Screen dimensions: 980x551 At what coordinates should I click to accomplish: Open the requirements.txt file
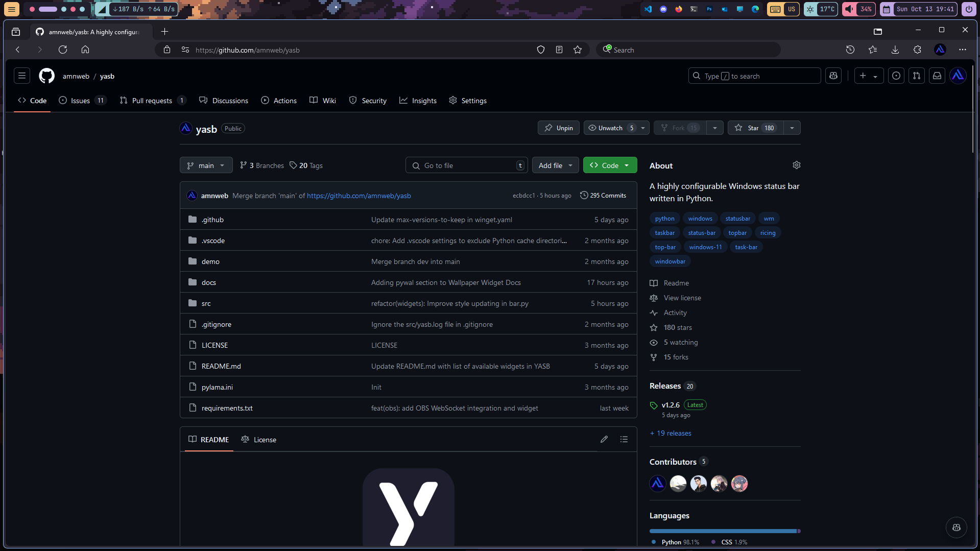point(227,408)
